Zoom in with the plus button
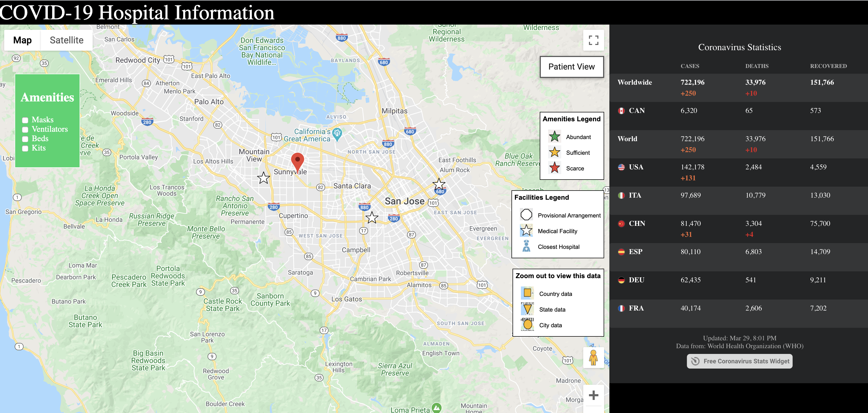The image size is (868, 413). tap(593, 395)
